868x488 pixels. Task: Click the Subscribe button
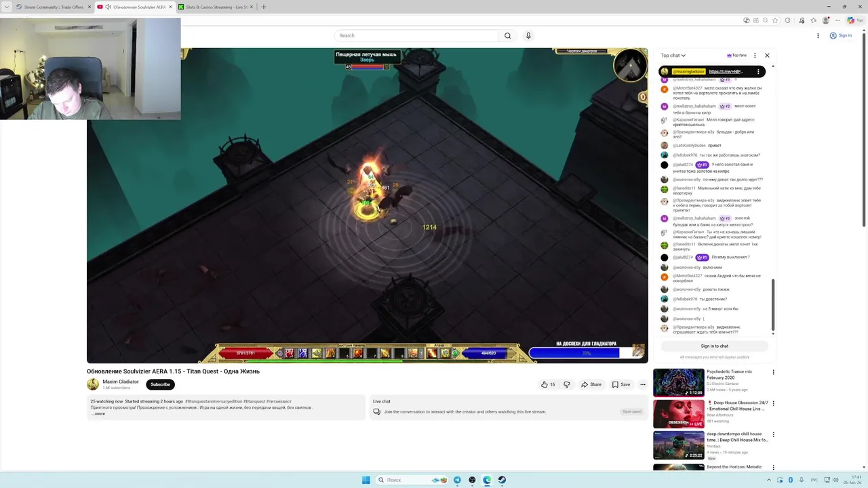click(x=160, y=384)
